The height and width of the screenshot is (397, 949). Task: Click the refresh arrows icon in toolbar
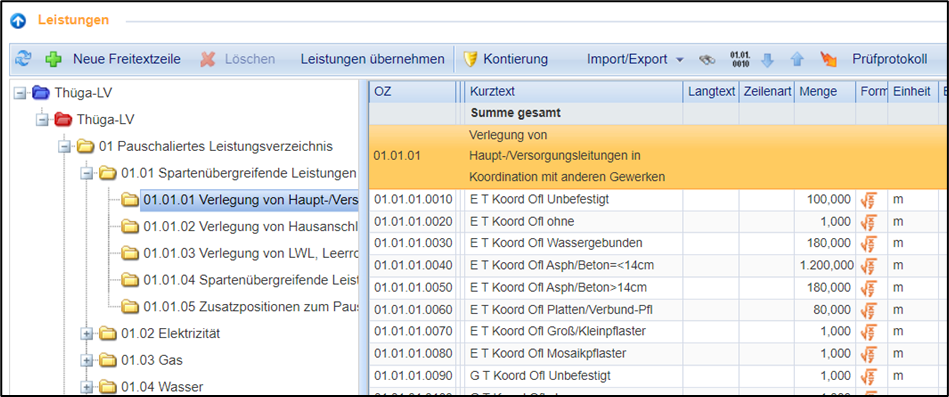(x=23, y=59)
